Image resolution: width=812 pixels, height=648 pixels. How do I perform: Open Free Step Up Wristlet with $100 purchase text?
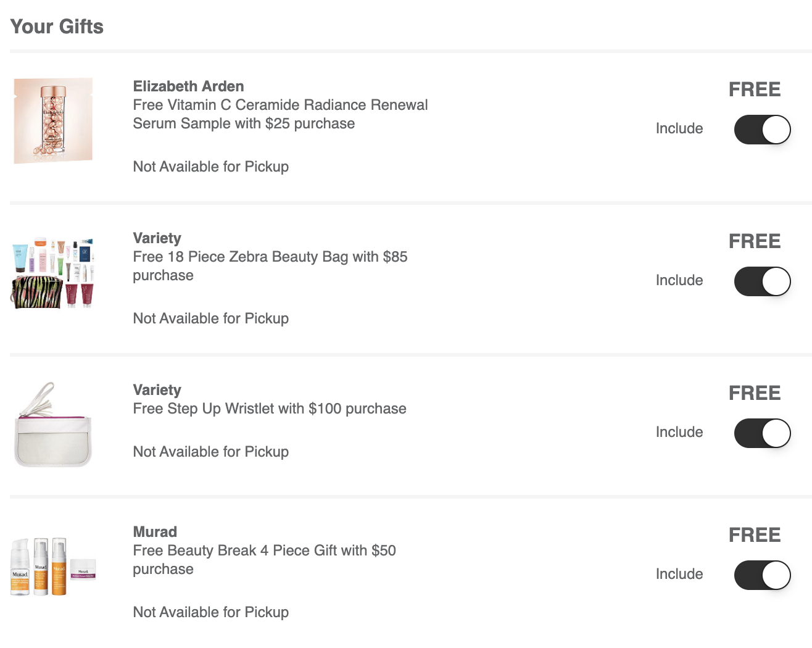270,409
